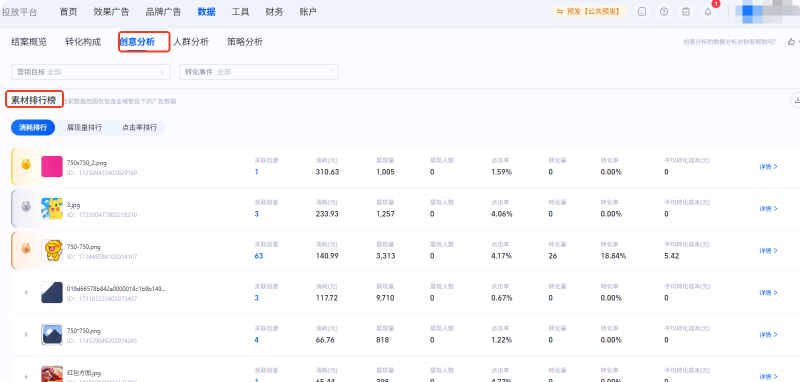Click the bronze medal icon of 750-750.png row

[25, 249]
